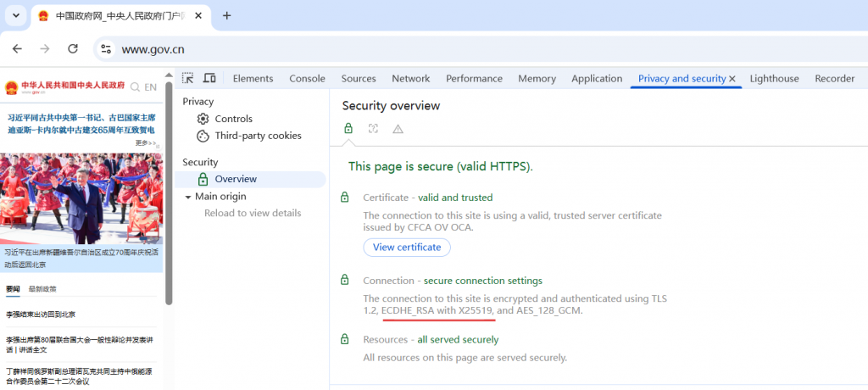The image size is (868, 390).
Task: Open Controls under Privacy
Action: [233, 119]
